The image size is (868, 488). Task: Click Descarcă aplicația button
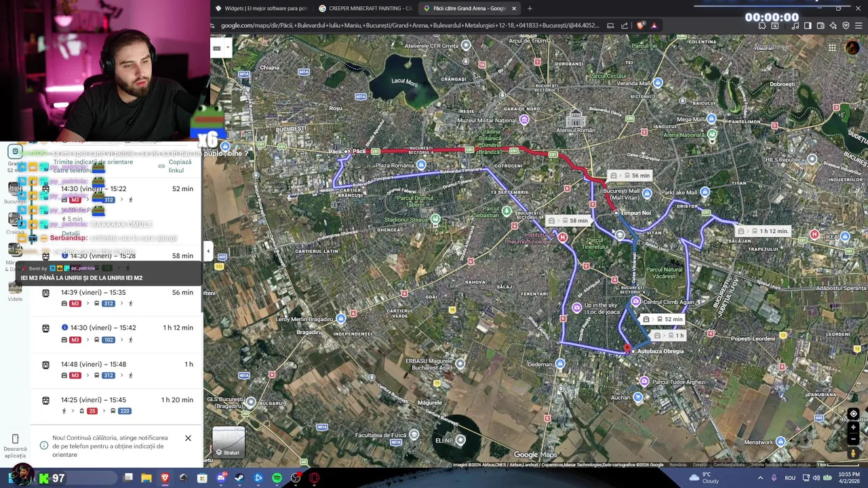pos(15,445)
